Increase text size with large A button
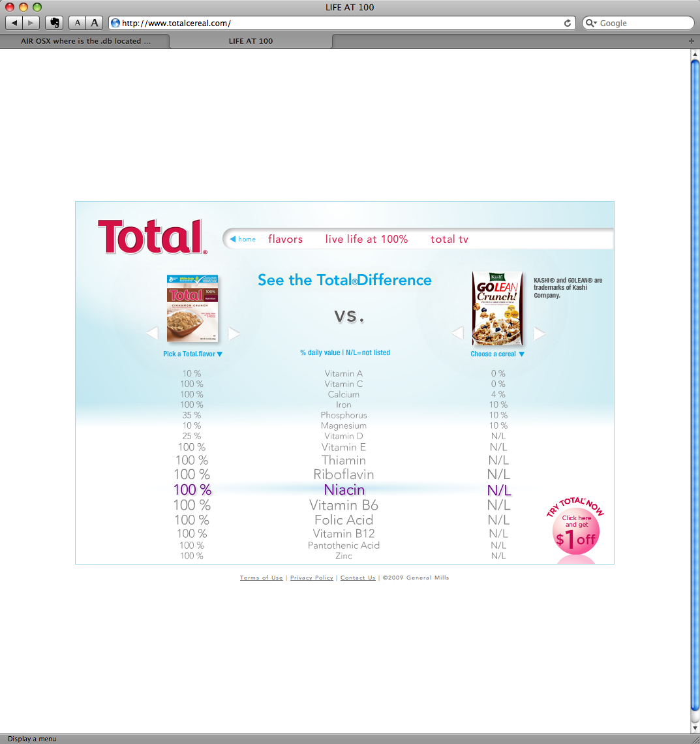The height and width of the screenshot is (744, 700). click(x=95, y=23)
